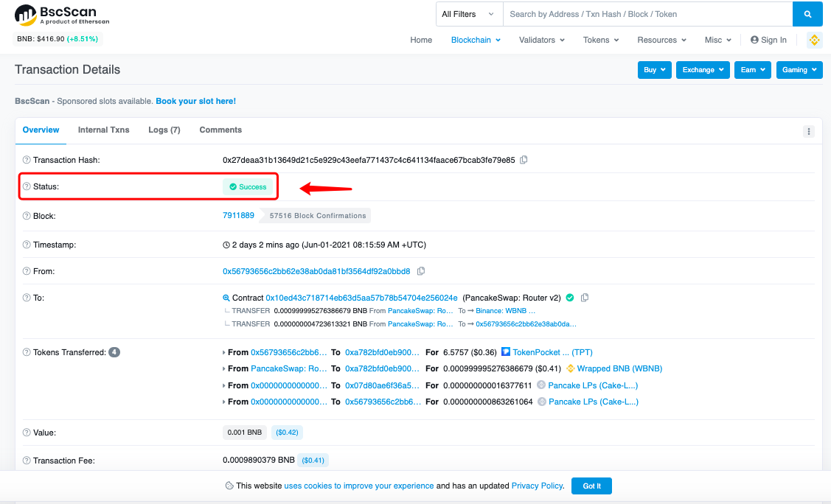Click Pancake LPs link for 0.000000000016377611
831x504 pixels.
[593, 385]
